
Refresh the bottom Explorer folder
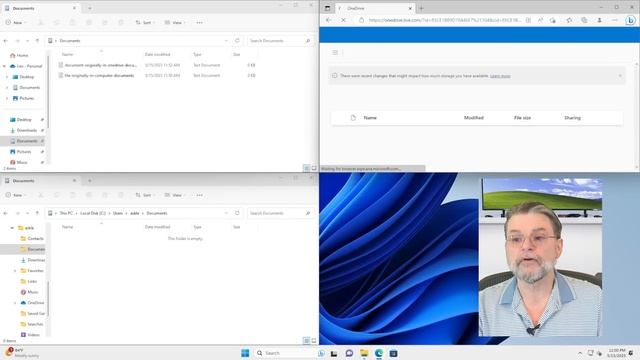point(237,213)
